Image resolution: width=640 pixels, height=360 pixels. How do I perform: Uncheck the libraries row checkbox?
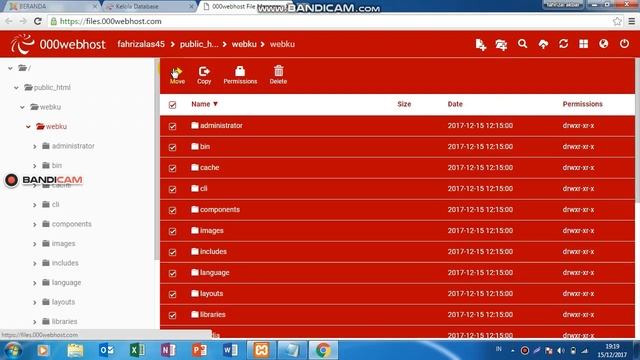[172, 316]
